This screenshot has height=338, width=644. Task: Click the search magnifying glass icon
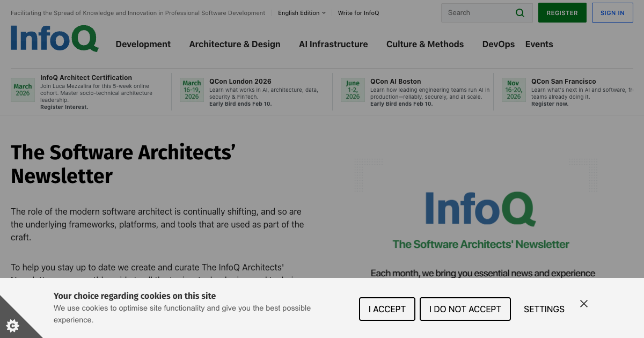click(x=519, y=12)
